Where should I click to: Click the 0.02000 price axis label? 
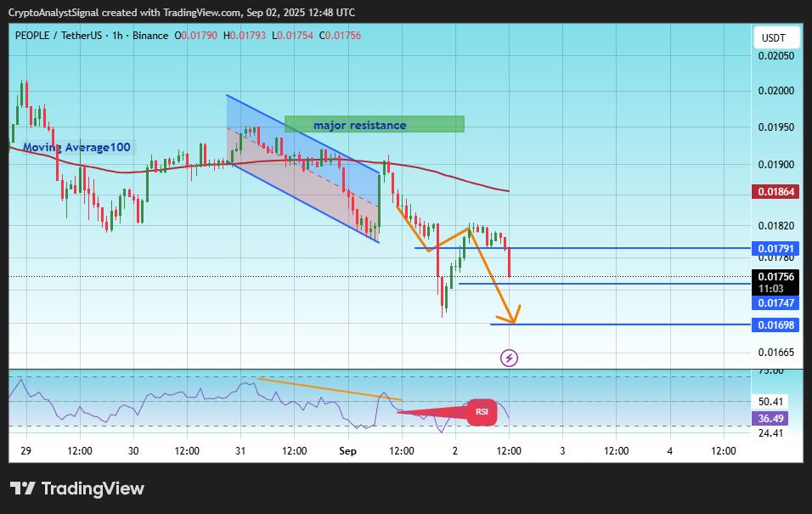point(775,91)
